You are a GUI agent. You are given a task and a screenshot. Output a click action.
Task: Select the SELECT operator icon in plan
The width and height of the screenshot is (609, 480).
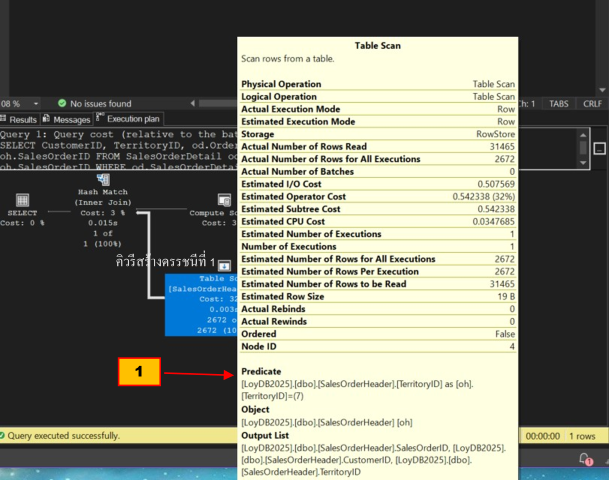pyautogui.click(x=22, y=200)
